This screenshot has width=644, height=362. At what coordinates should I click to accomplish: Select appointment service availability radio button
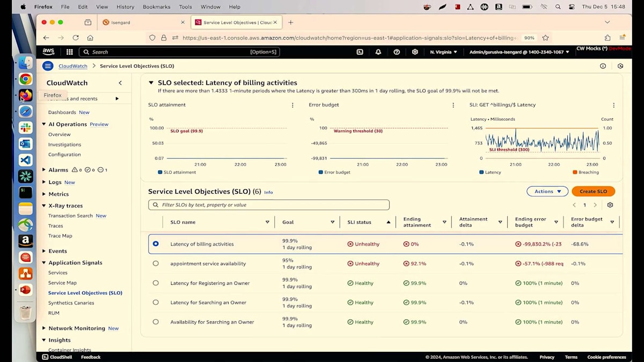[156, 263]
